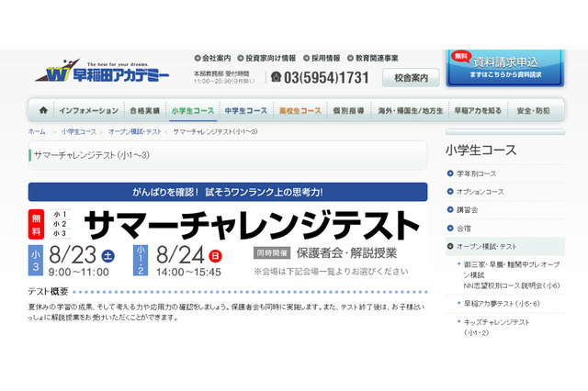Click the blue 土 day circle

tap(108, 256)
